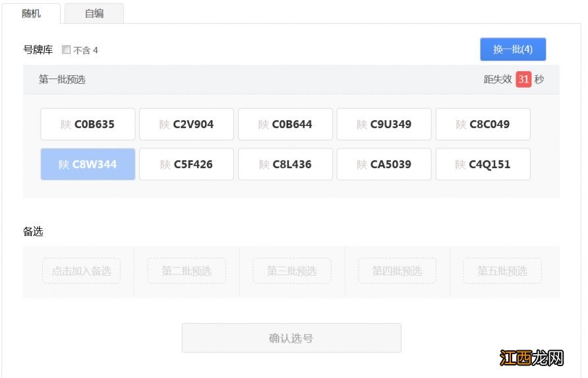The height and width of the screenshot is (378, 588).
Task: Choose plate number 陕 C2V904
Action: (x=187, y=124)
